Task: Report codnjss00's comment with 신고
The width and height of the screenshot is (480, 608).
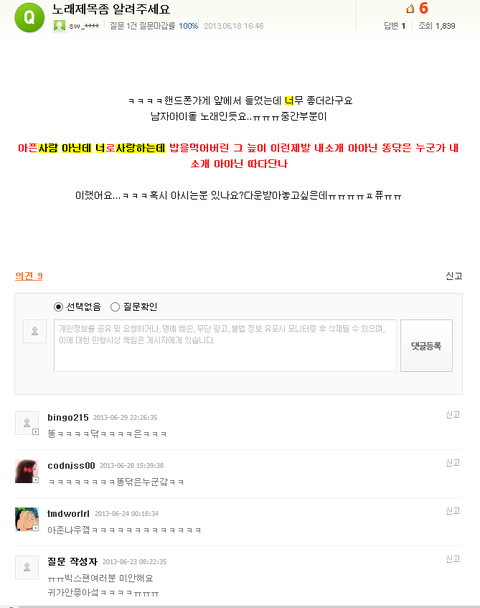Action: [x=453, y=463]
